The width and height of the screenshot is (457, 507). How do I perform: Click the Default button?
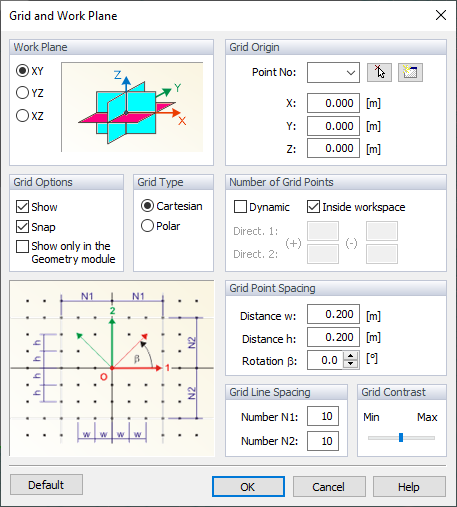coord(46,485)
